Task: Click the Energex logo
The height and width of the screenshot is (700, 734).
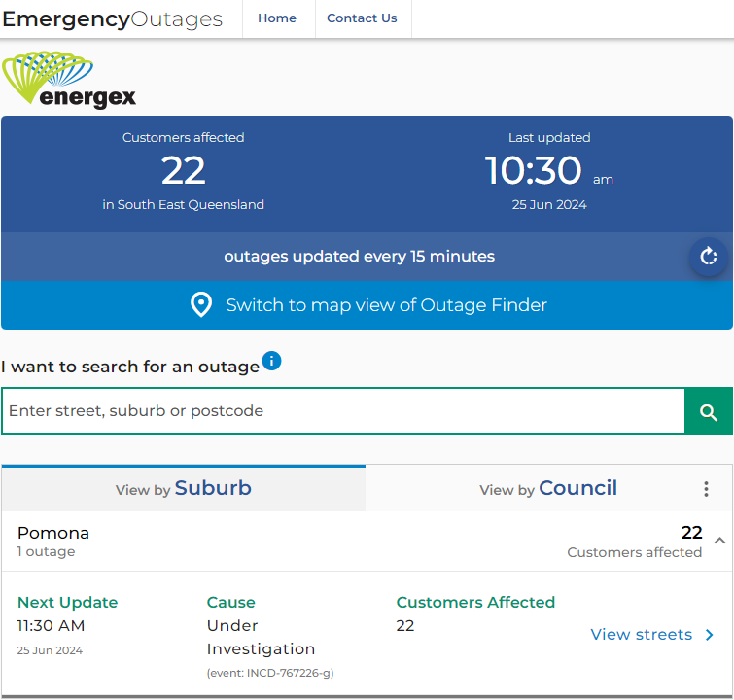Action: pos(70,80)
